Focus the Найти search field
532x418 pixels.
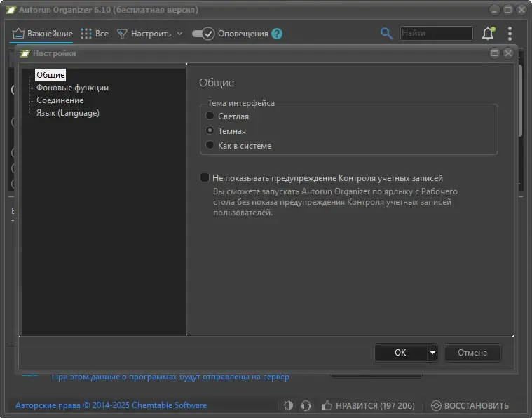436,33
